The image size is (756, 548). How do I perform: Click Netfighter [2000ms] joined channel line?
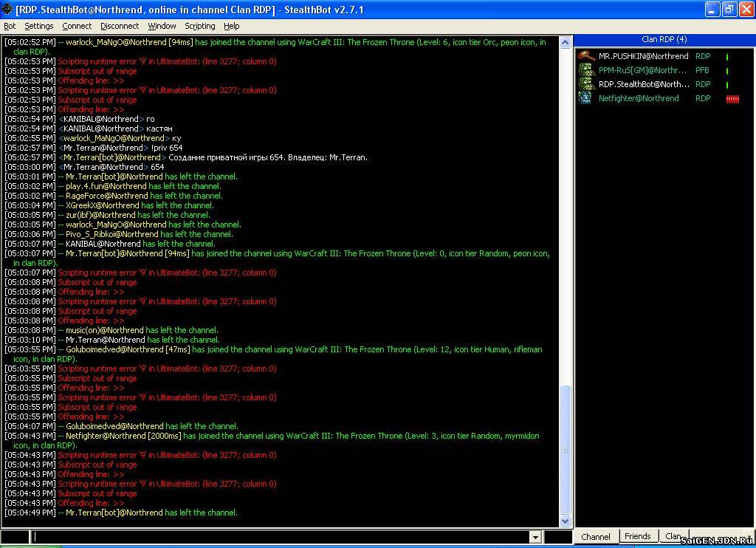coord(272,440)
